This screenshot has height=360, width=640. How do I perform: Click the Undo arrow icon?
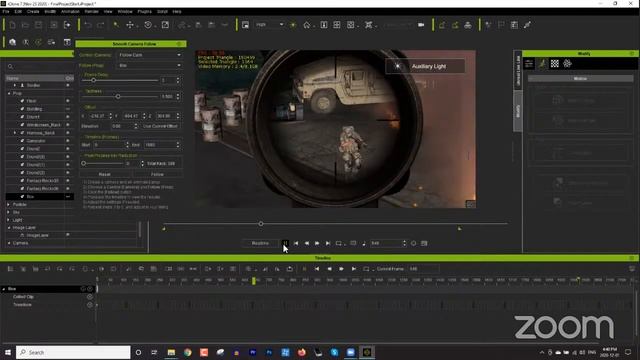click(88, 25)
